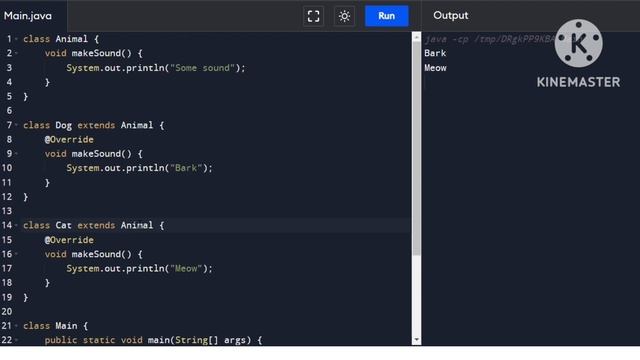Click line number 13 in the gutter
Image resolution: width=640 pixels, height=360 pixels.
pyautogui.click(x=7, y=211)
